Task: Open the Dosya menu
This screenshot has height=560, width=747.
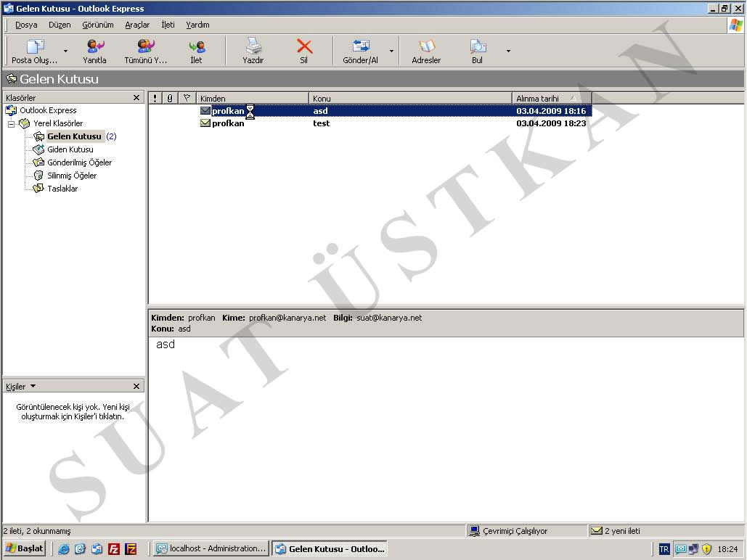Action: pos(26,25)
